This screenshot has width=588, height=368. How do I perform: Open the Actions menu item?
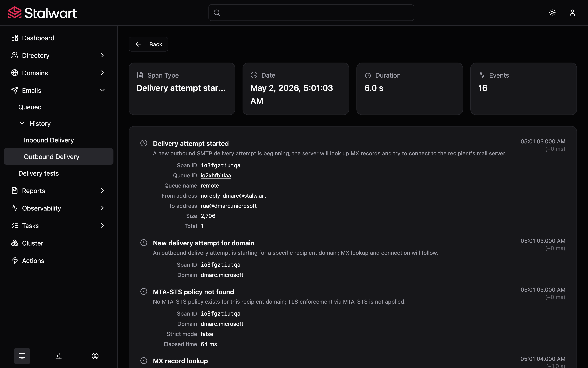click(58, 261)
